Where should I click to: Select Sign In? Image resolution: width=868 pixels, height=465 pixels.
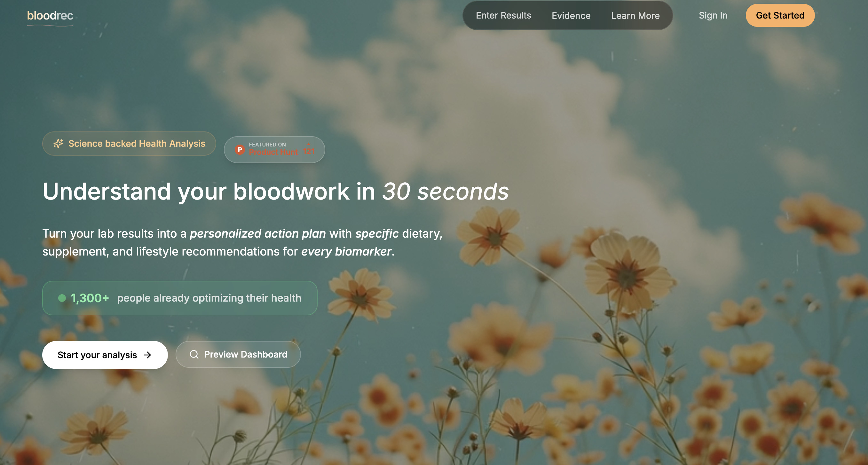click(x=713, y=15)
